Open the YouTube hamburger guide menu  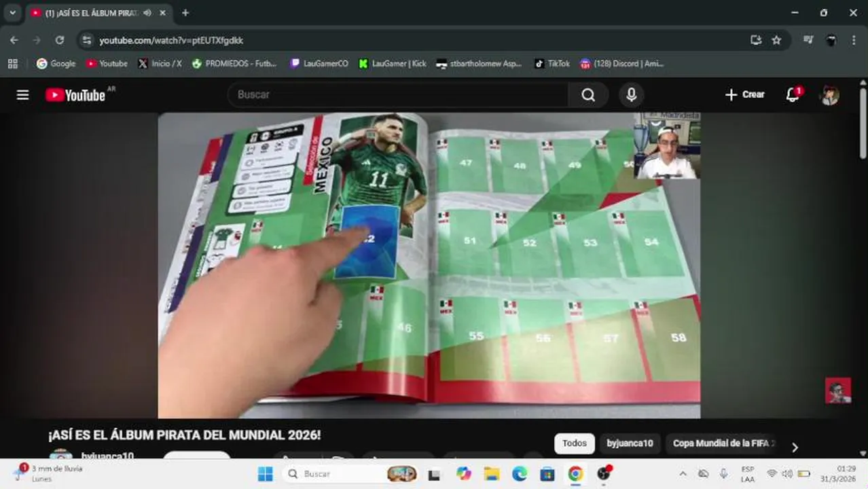23,95
